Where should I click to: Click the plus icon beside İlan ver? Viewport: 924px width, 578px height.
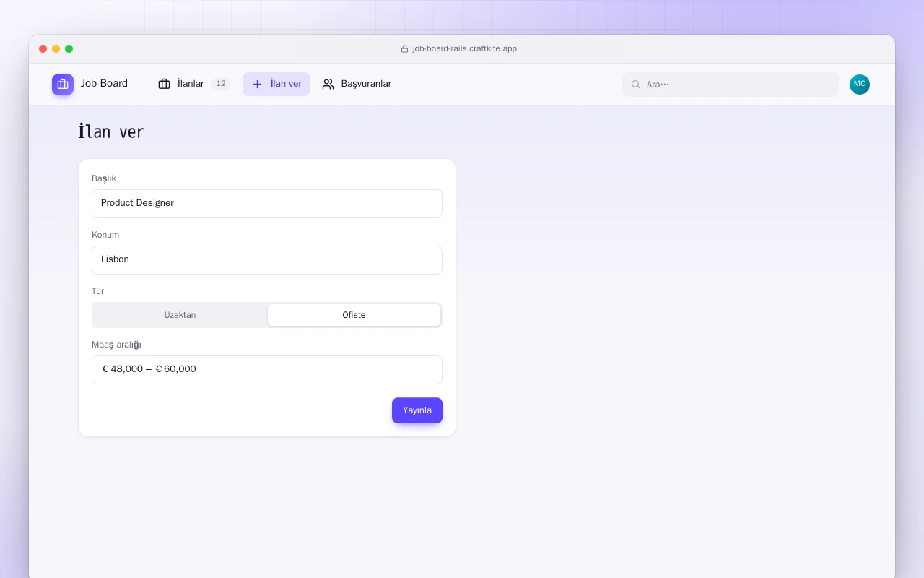(x=257, y=84)
